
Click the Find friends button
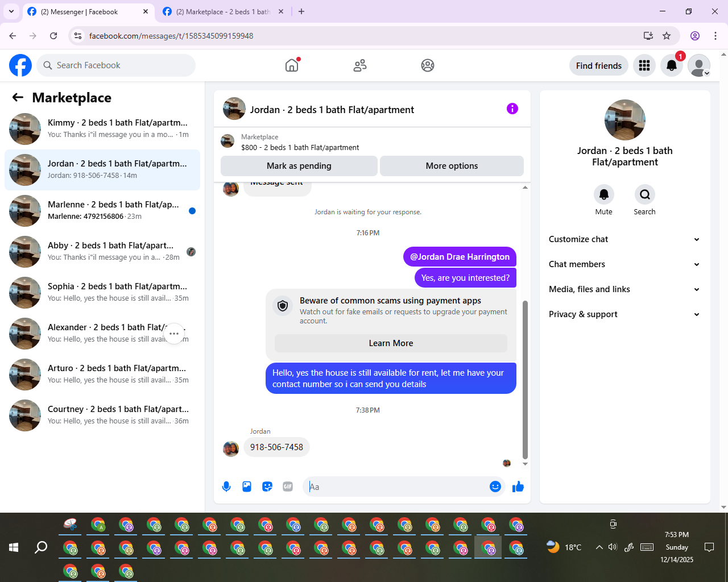pos(599,65)
